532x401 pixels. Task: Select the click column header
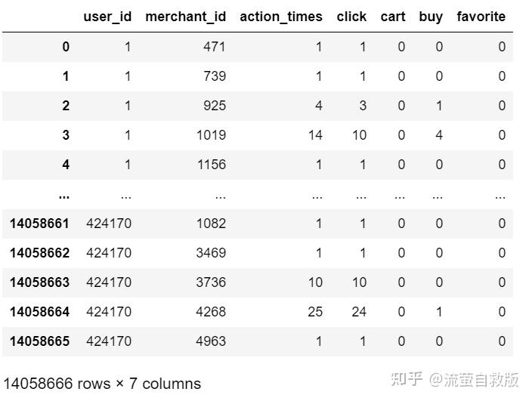(x=351, y=17)
